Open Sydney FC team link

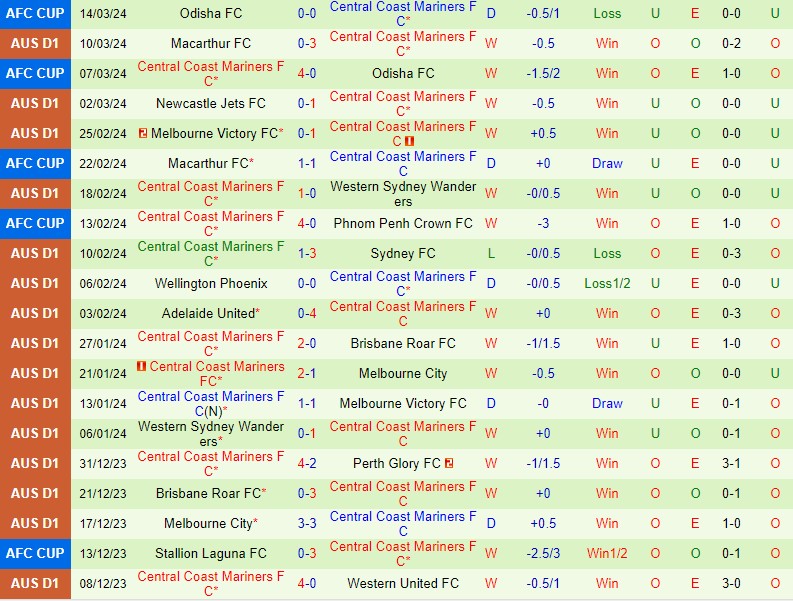pyautogui.click(x=403, y=253)
